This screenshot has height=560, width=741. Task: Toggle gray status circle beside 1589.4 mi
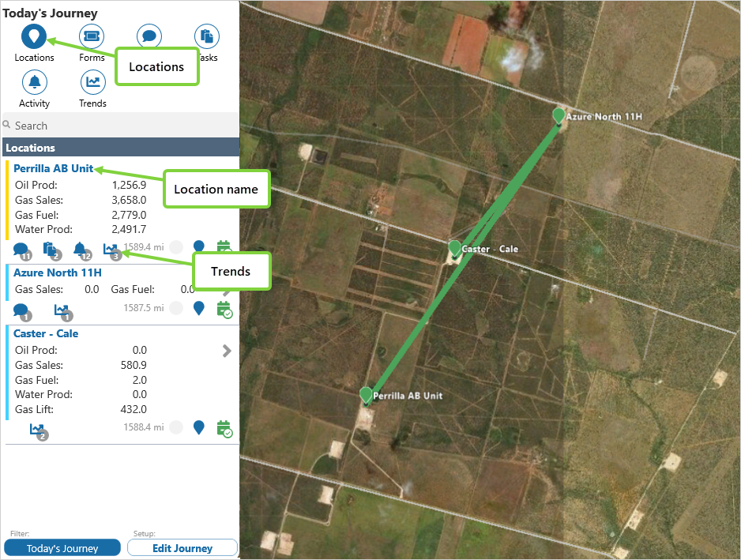click(x=176, y=247)
